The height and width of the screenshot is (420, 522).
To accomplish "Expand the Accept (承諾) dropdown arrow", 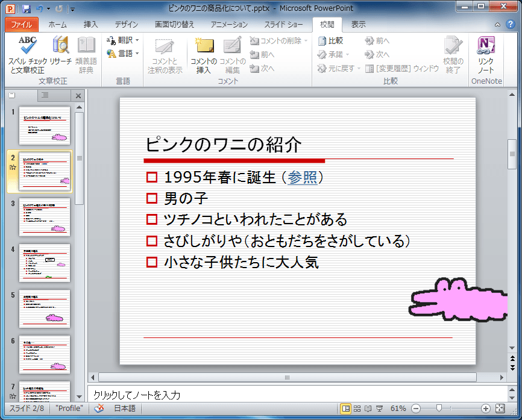I will pos(348,55).
